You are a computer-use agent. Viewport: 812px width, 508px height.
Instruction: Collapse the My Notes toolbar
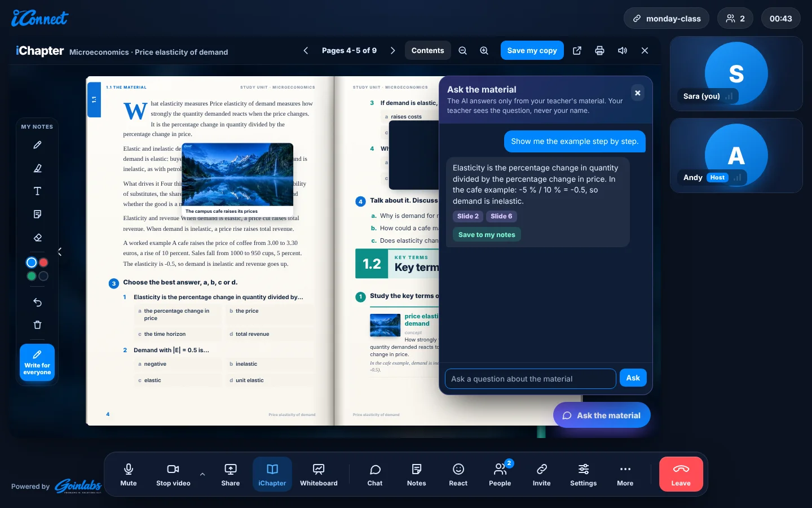point(60,252)
